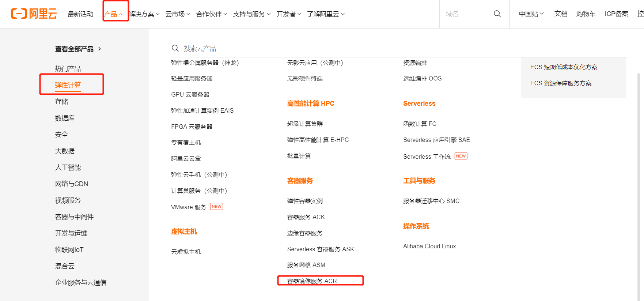Viewport: 644px width, 301px height.
Task: Open 弹性裸金属服务器（神龙）link
Action: (x=205, y=63)
